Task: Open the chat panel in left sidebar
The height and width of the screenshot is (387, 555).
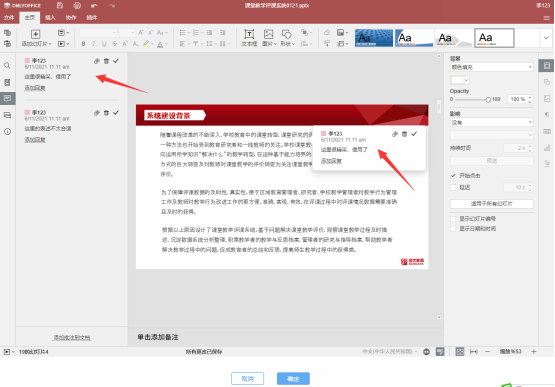Action: pos(7,115)
